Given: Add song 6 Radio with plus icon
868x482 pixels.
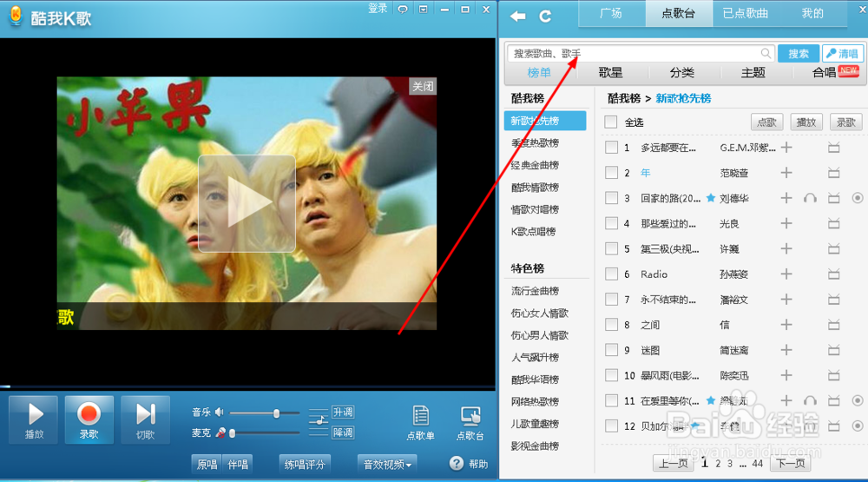Looking at the screenshot, I should click(786, 274).
